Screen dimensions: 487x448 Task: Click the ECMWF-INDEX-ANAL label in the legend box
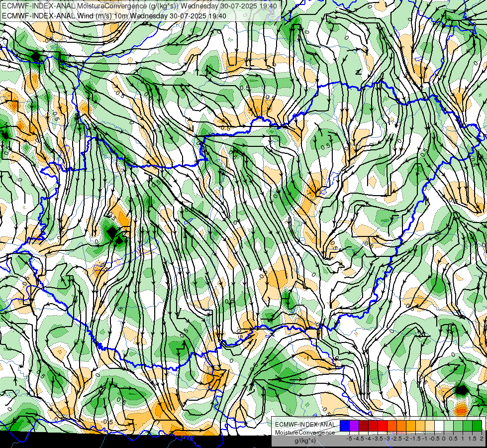pyautogui.click(x=305, y=425)
